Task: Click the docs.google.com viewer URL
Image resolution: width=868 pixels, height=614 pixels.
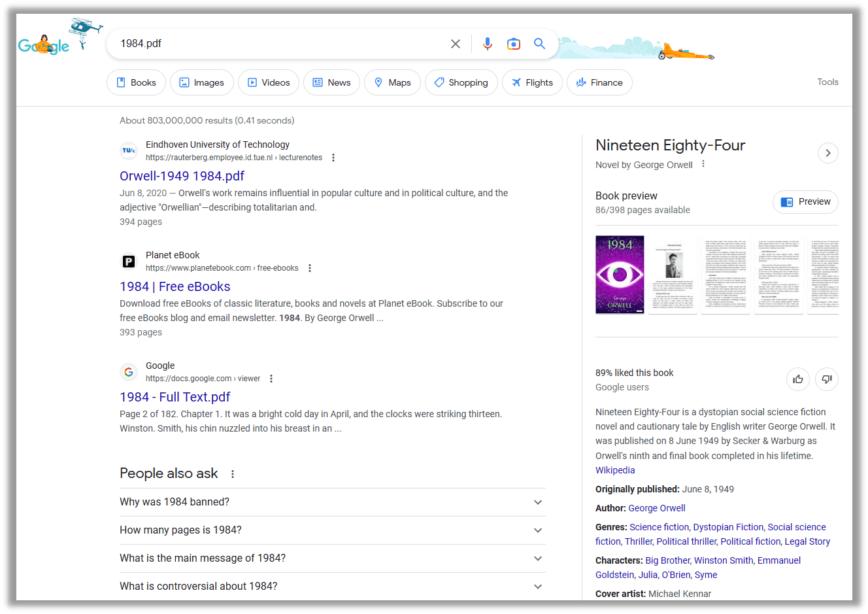Action: coord(203,379)
